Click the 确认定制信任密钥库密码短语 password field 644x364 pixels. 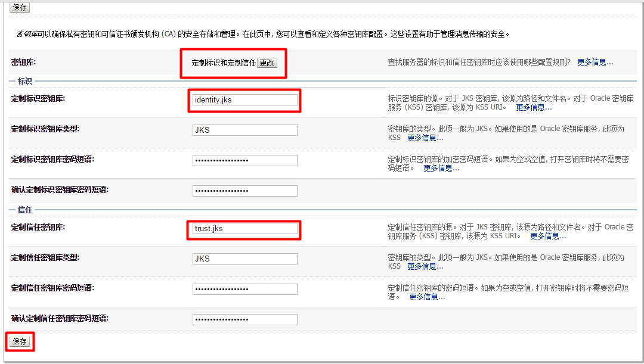[245, 320]
